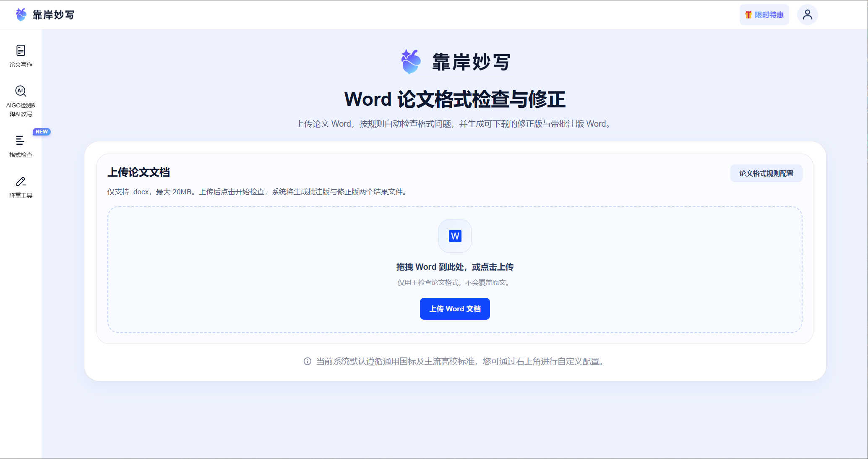Open the AIGC检测 magnifier icon in the sidebar

pos(21,91)
